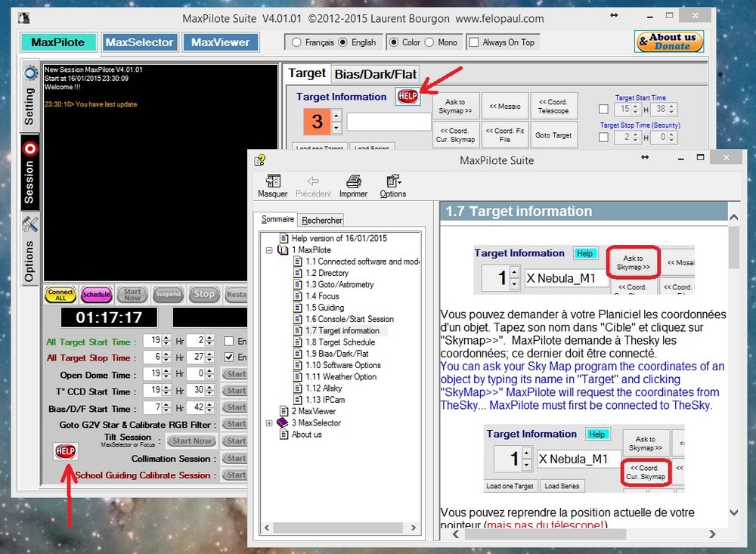The width and height of the screenshot is (756, 554).
Task: Select the Color display radio button
Action: click(393, 42)
